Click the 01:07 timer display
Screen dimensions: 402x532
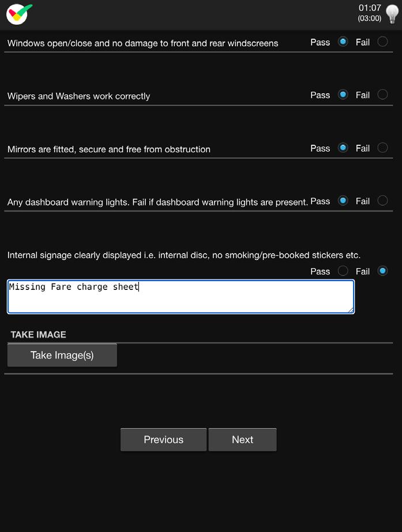pos(370,8)
